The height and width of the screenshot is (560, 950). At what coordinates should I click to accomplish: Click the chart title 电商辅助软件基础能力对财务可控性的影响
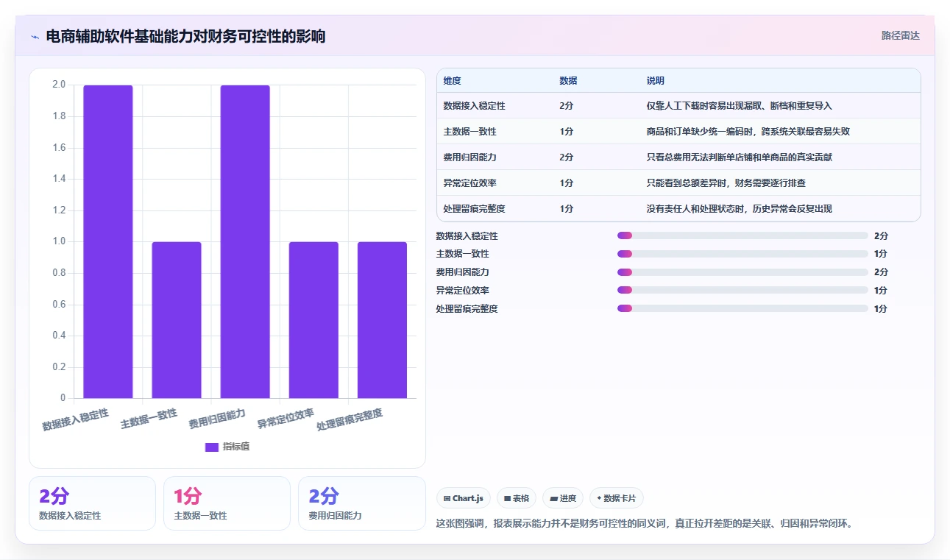185,37
